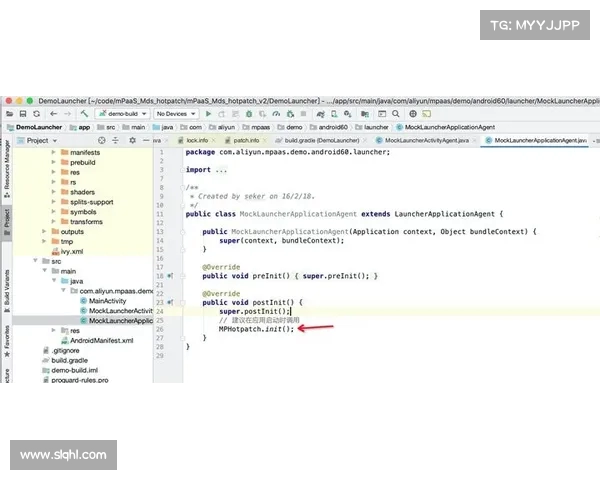
Task: Toggle the Project side tool window
Action: (x=7, y=222)
